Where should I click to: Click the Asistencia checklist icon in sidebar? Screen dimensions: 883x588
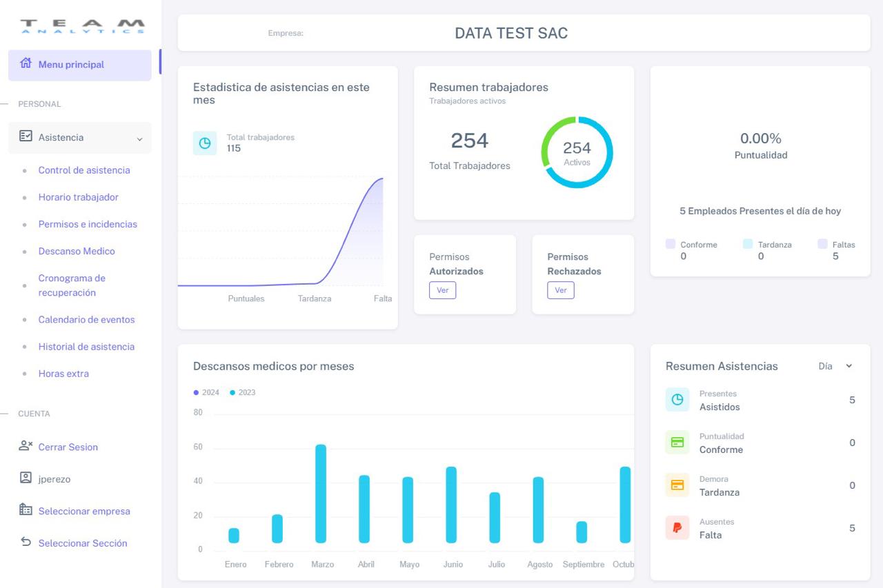pyautogui.click(x=26, y=136)
